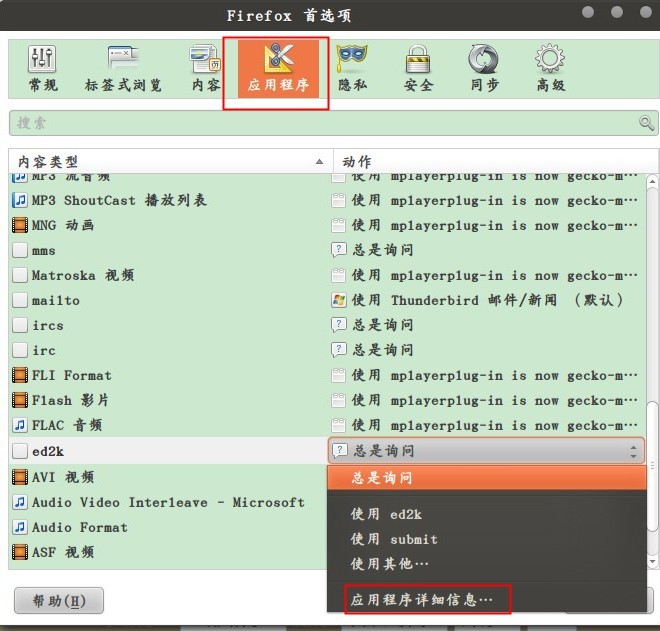Open the 总是询问 action for irc

point(487,350)
